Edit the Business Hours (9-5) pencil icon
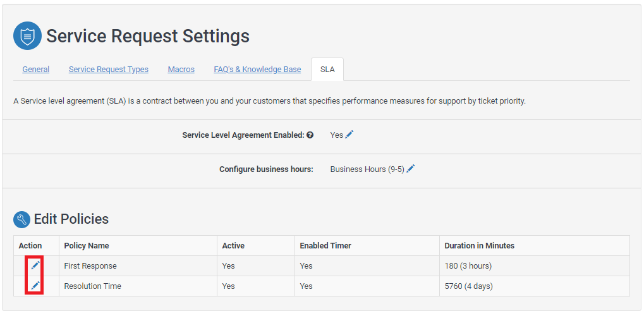Screen dimensions: 644x311 (411, 169)
